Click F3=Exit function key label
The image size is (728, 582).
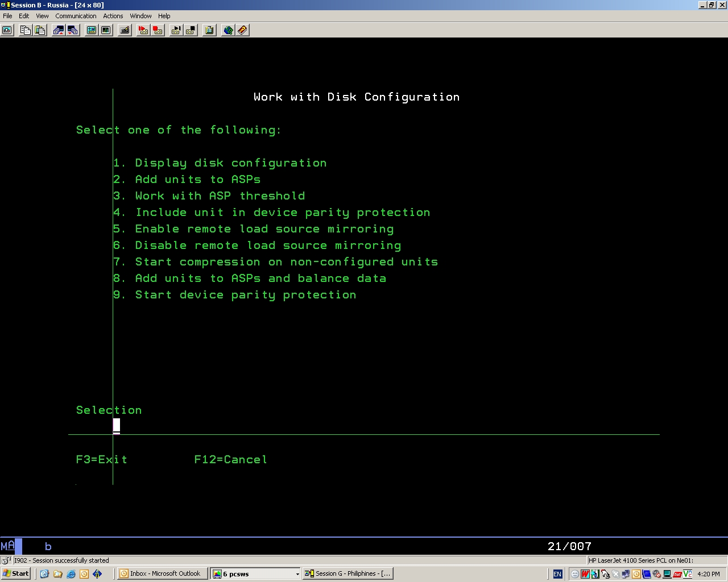tap(102, 459)
